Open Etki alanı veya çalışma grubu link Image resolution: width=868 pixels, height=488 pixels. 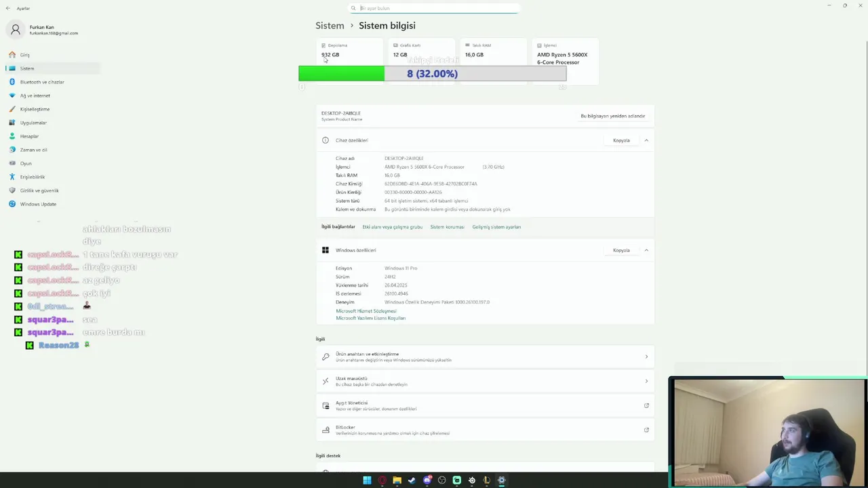click(392, 227)
